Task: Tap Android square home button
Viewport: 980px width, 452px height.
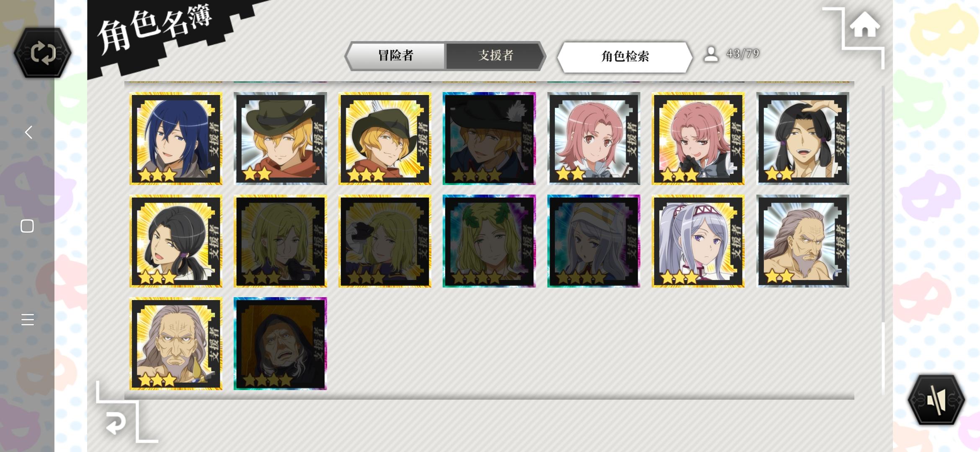Action: [x=27, y=226]
